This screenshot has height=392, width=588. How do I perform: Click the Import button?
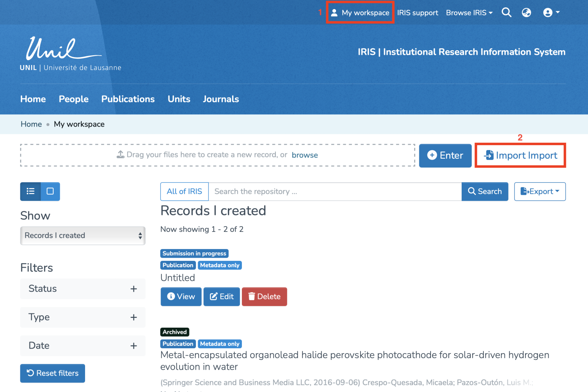click(x=520, y=155)
